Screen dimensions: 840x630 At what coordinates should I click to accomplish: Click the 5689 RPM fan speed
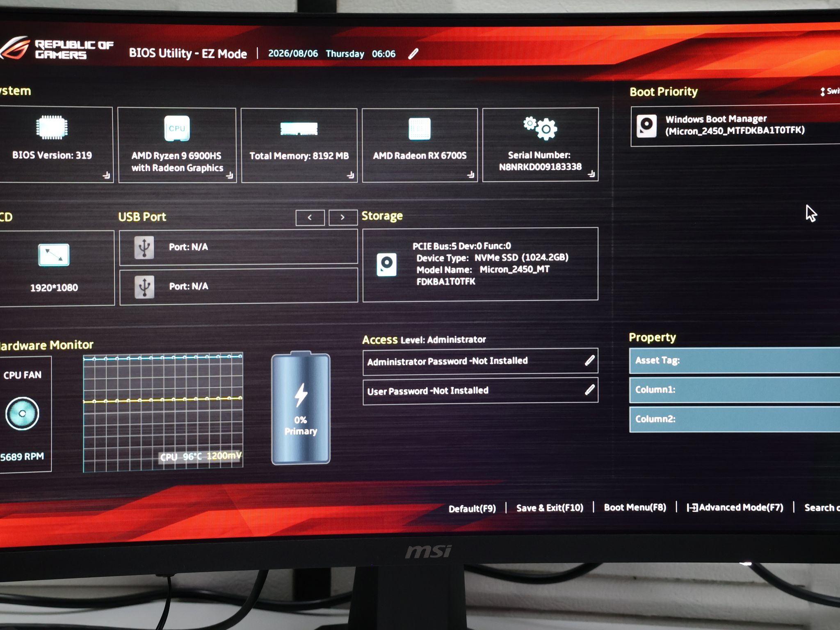click(x=22, y=457)
